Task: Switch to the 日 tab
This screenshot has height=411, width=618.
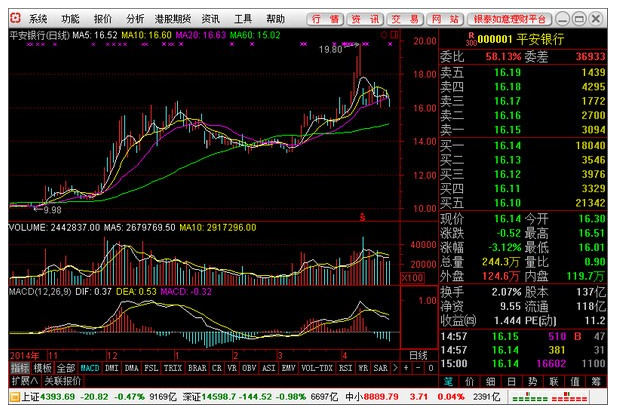Action: 512,381
